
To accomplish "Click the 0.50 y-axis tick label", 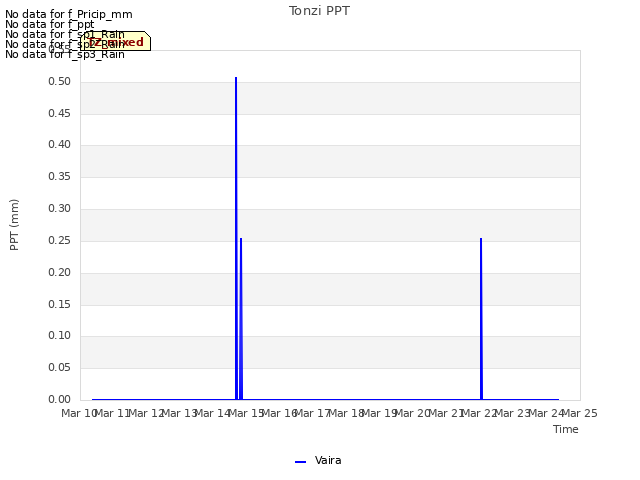I will coord(60,81).
